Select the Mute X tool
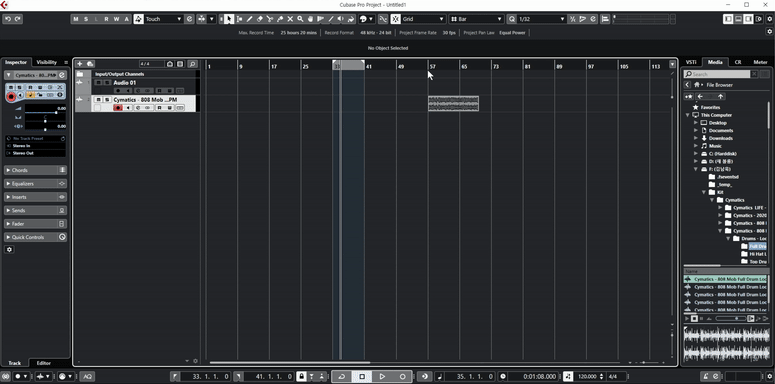 click(290, 19)
